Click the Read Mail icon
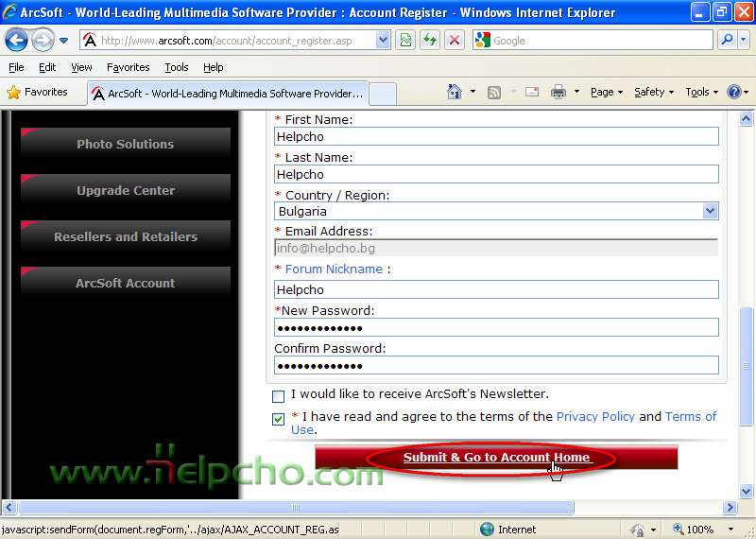 pos(532,92)
